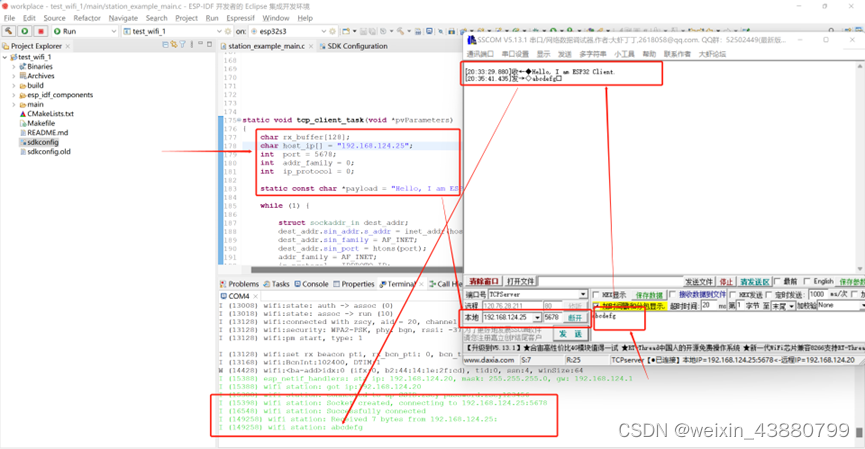This screenshot has height=449, width=865.
Task: Toggle Link with Editor in Project Explorer
Action: (x=174, y=44)
